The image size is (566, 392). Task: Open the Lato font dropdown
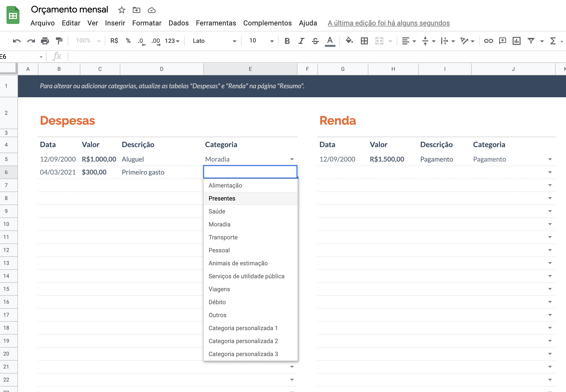[214, 41]
